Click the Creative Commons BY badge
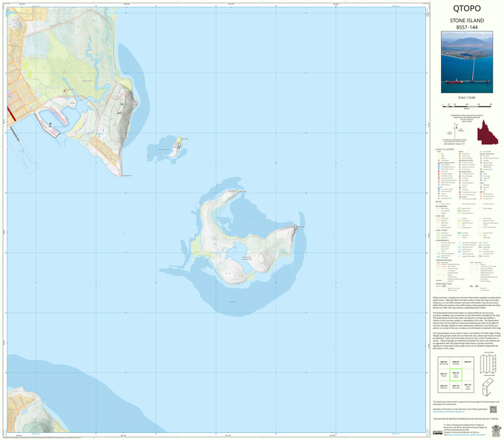Image resolution: width=504 pixels, height=440 pixels. point(438,433)
